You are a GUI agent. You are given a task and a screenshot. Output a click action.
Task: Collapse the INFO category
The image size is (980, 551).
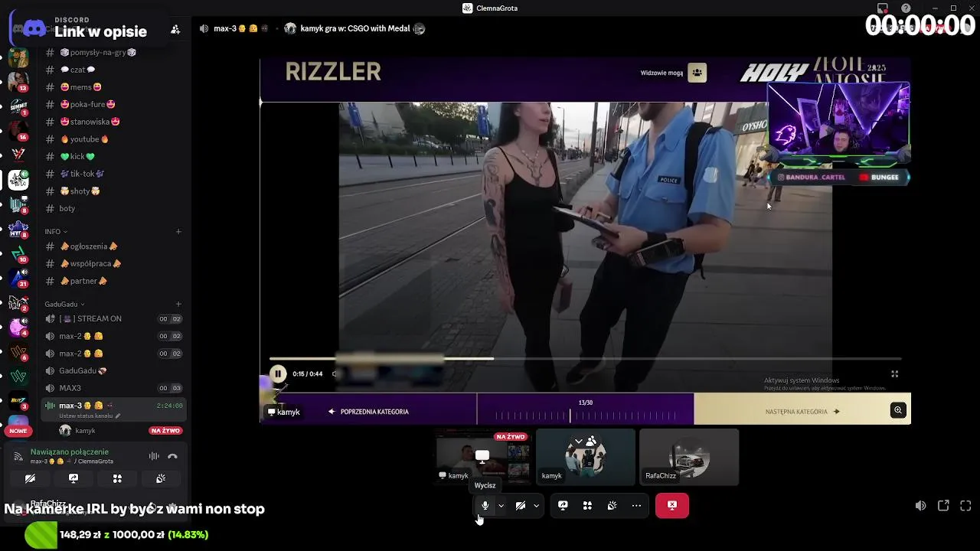[55, 231]
